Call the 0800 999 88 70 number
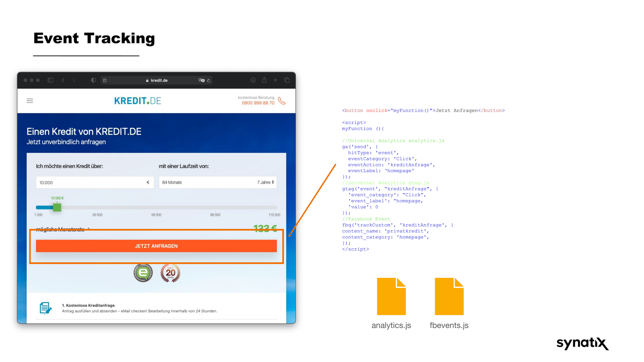Image resolution: width=644 pixels, height=362 pixels. [x=258, y=103]
